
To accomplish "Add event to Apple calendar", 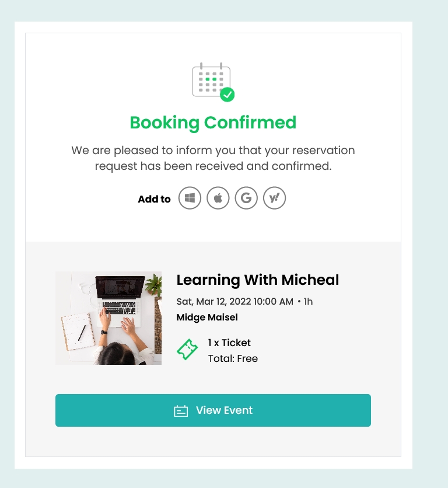I will coord(218,198).
